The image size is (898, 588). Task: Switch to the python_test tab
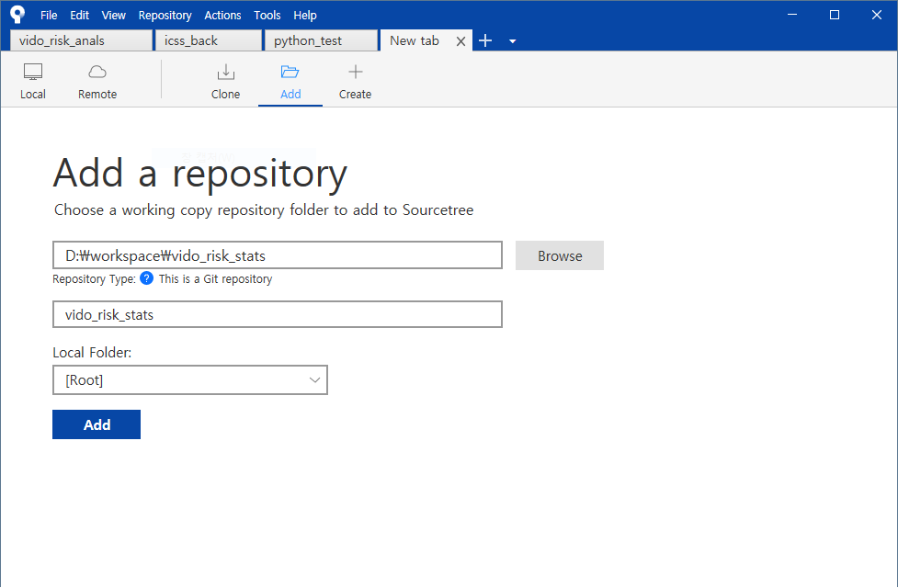pos(321,40)
